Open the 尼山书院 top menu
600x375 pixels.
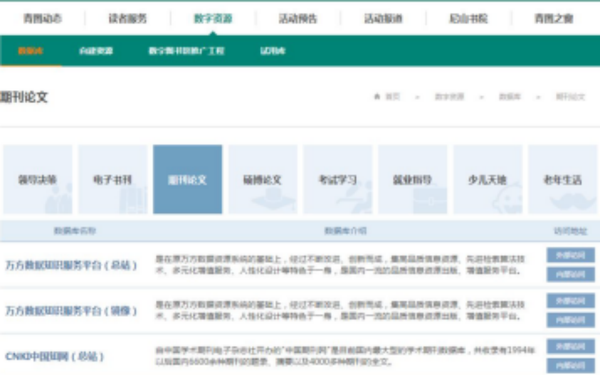point(468,18)
